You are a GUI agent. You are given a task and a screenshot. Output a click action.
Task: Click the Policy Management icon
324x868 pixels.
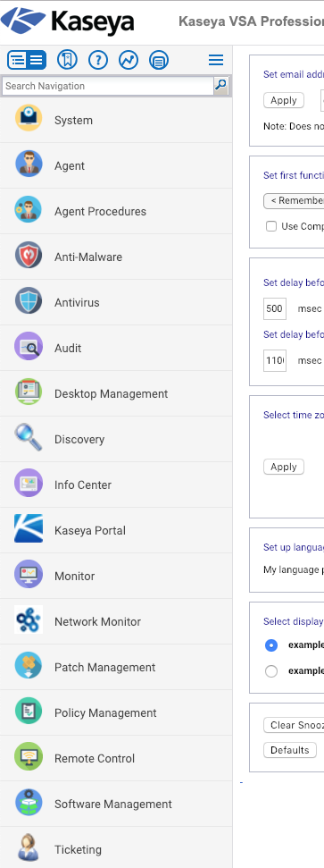tap(29, 711)
